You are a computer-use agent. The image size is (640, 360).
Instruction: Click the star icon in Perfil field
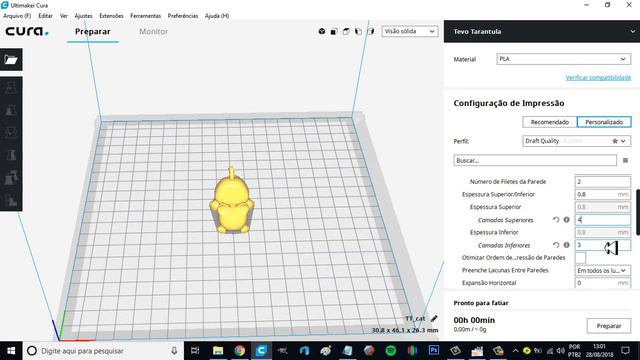tap(615, 141)
